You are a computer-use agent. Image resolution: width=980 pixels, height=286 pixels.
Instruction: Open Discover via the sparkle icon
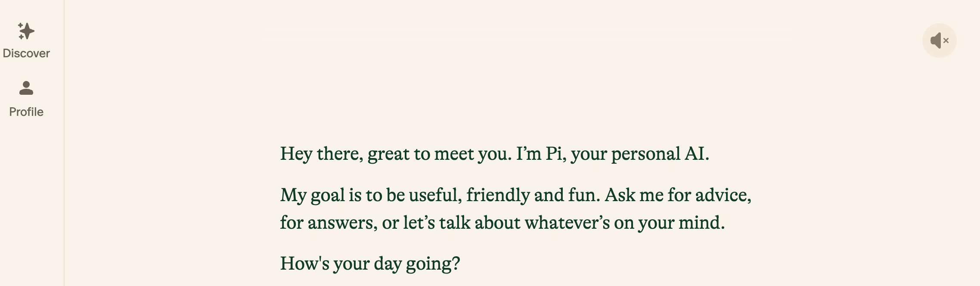[26, 31]
